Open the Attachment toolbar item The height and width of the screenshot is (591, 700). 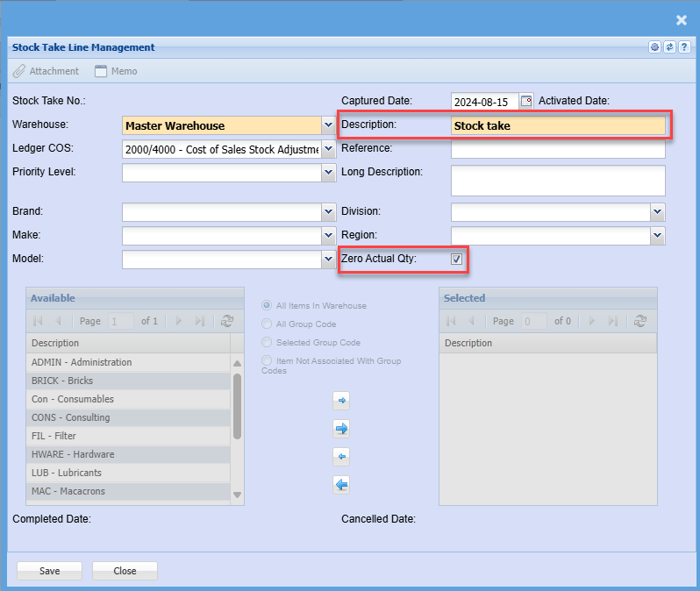[x=46, y=71]
